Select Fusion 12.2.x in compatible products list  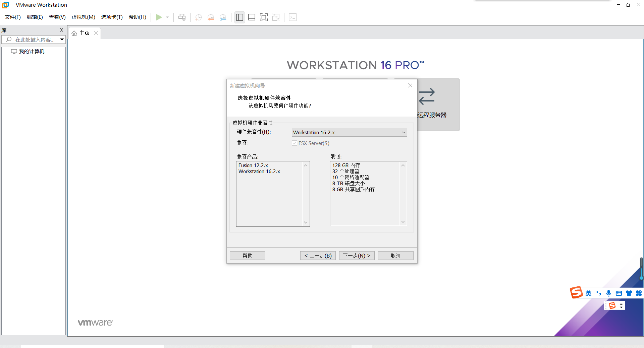point(253,165)
